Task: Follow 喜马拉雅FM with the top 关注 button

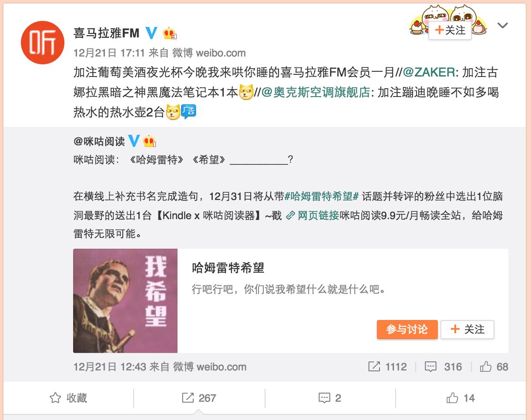Action: coord(450,30)
